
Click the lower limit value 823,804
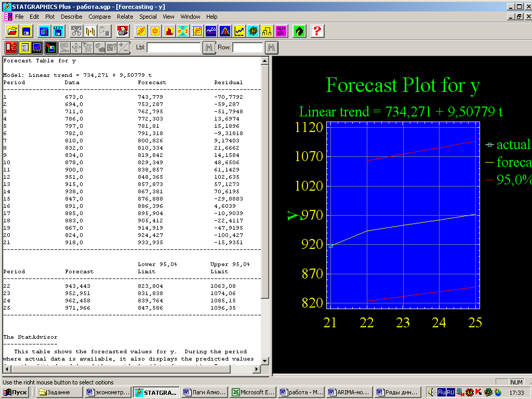150,286
